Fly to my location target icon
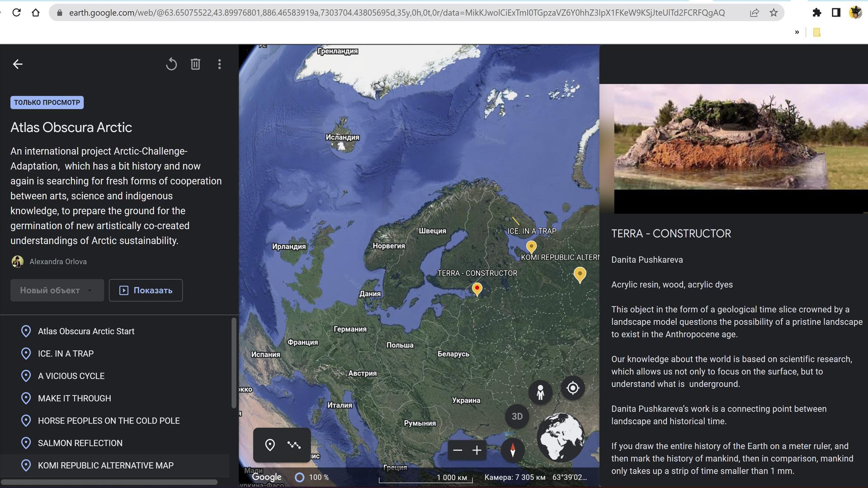 573,388
